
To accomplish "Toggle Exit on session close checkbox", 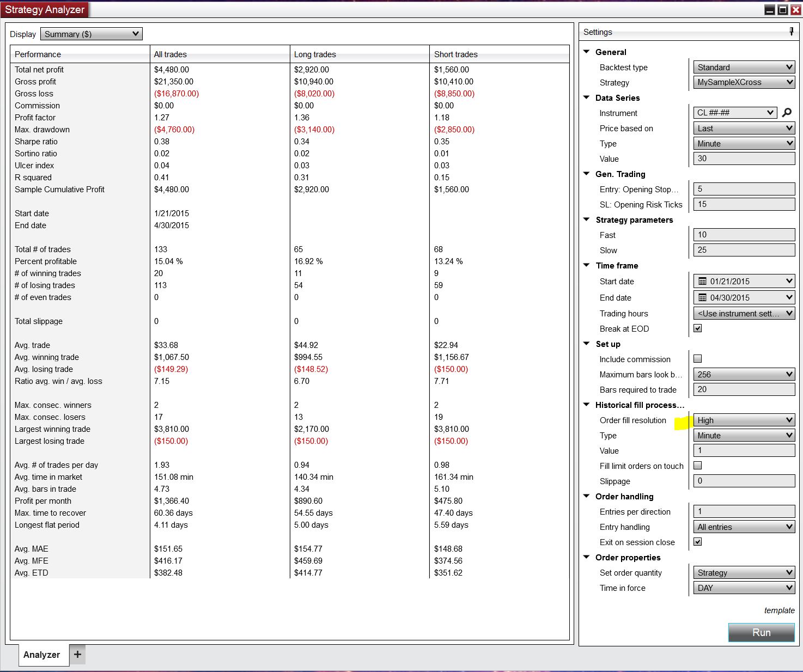I will [x=697, y=542].
